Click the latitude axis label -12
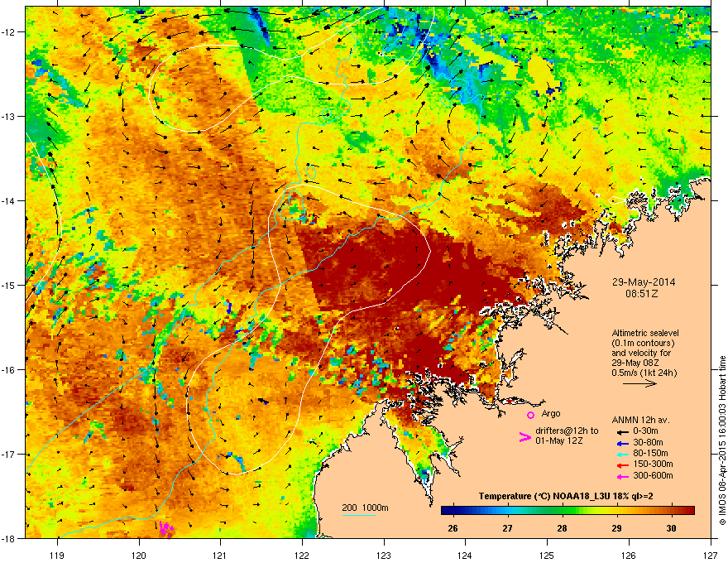Image resolution: width=728 pixels, height=563 pixels. [x=8, y=32]
